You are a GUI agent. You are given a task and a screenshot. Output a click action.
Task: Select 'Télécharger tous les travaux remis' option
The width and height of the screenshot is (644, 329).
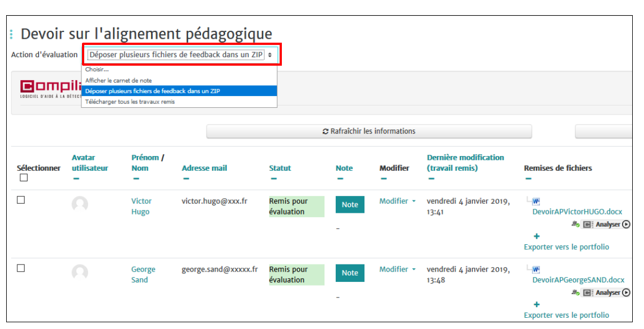[x=130, y=102]
